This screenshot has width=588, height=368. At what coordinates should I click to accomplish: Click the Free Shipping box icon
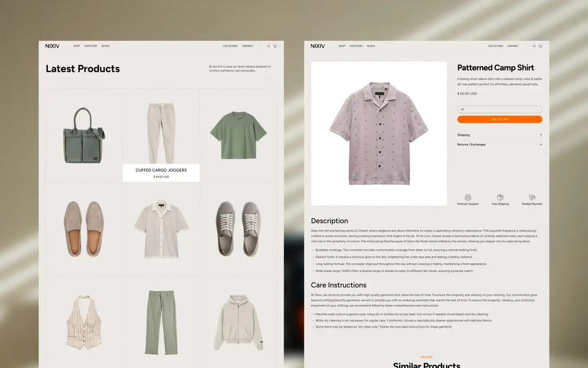(x=500, y=197)
